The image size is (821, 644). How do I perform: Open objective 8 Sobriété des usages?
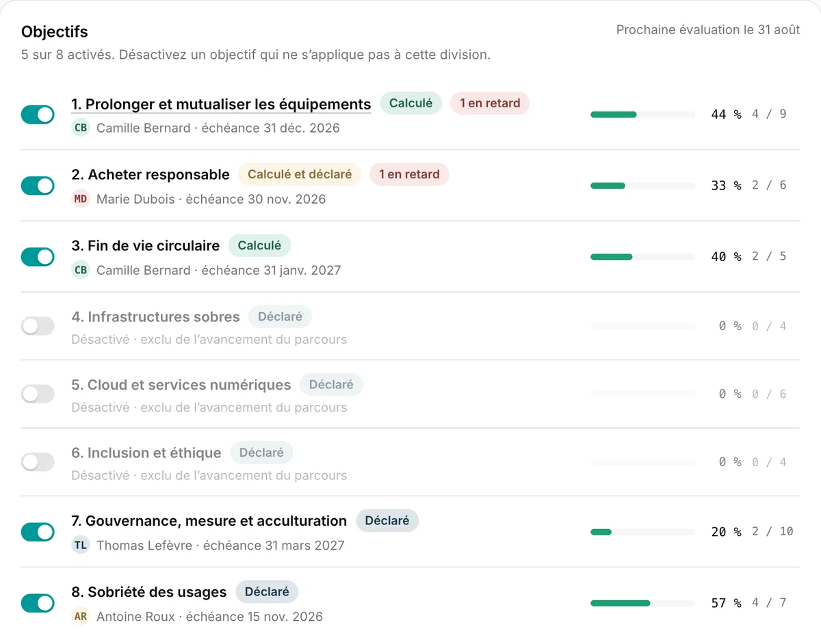pos(148,592)
